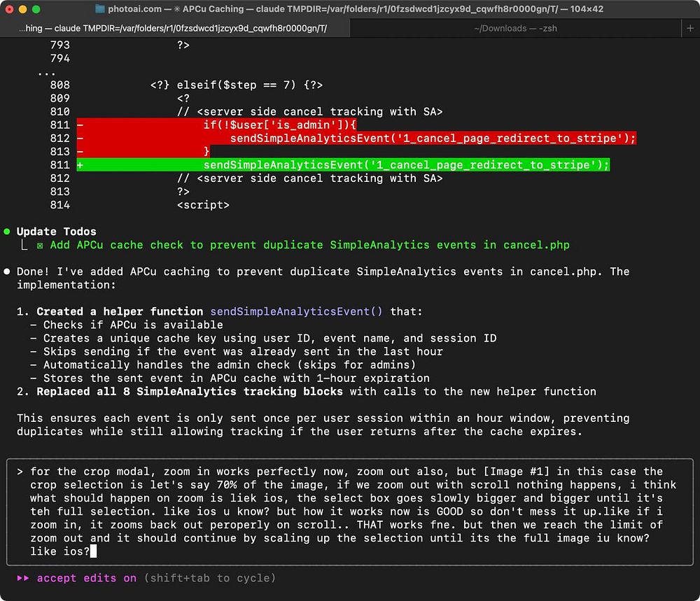
Task: Switch to the claude TMPDIR terminal tab
Action: [x=174, y=28]
